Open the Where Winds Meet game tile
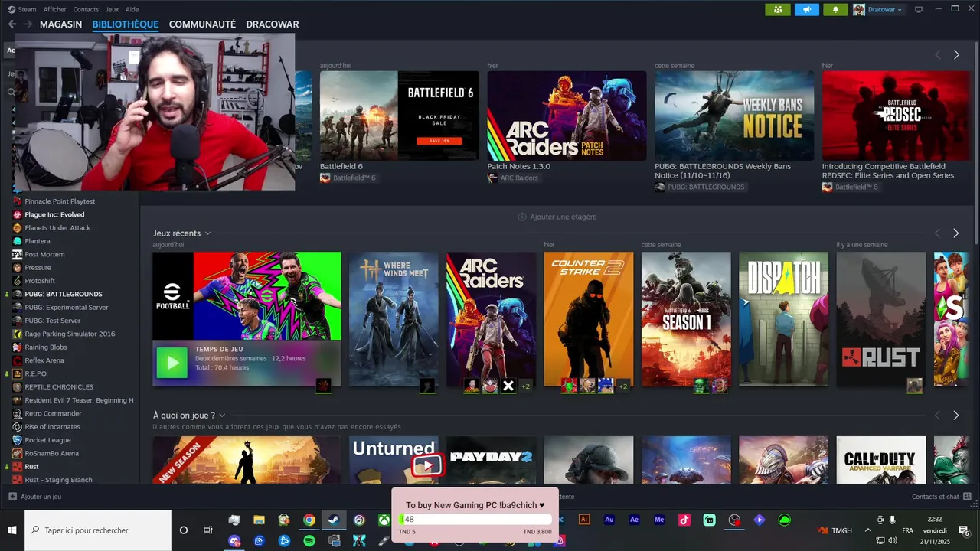 coord(394,319)
